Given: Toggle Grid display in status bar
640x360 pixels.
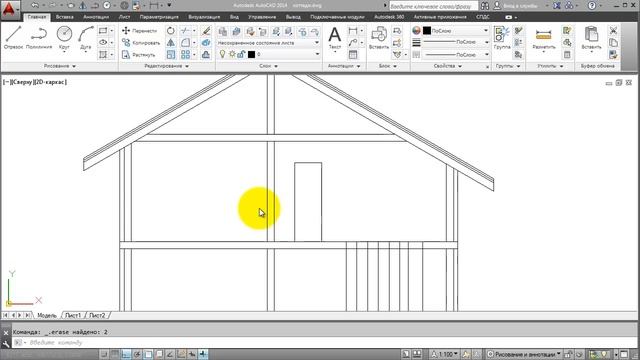Looking at the screenshot, I should coord(116,354).
